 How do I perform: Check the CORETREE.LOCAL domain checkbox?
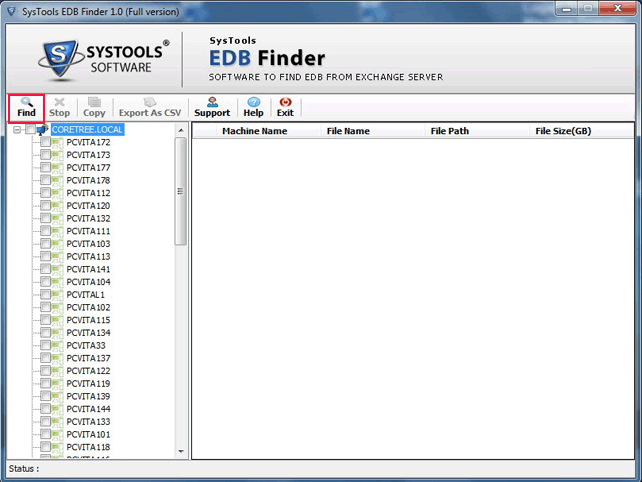tap(30, 130)
